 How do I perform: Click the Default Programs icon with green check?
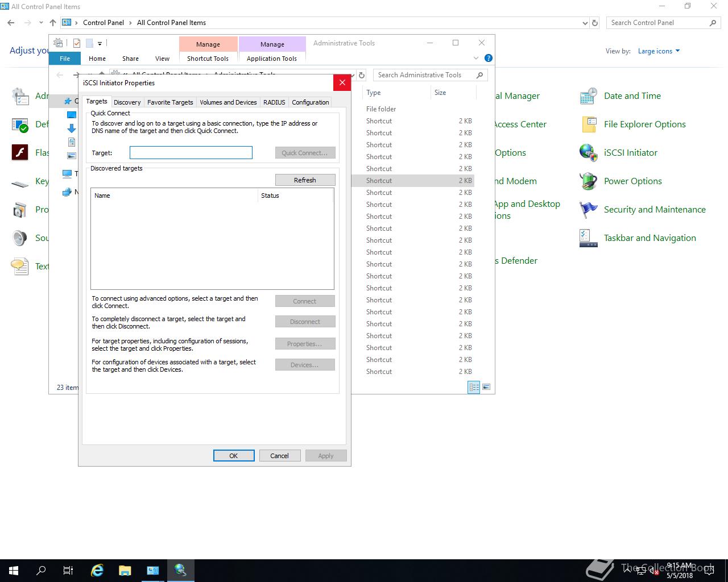pos(20,124)
